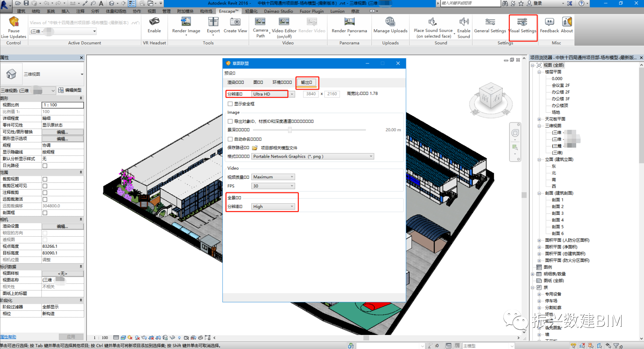Switch to the 图像 tab in settings dialog
Screen dimensions: 644x349
pos(258,82)
